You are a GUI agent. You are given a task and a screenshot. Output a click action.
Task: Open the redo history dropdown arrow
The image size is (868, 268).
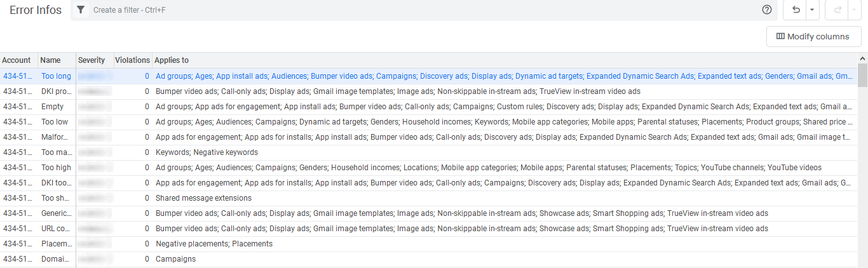pos(855,10)
